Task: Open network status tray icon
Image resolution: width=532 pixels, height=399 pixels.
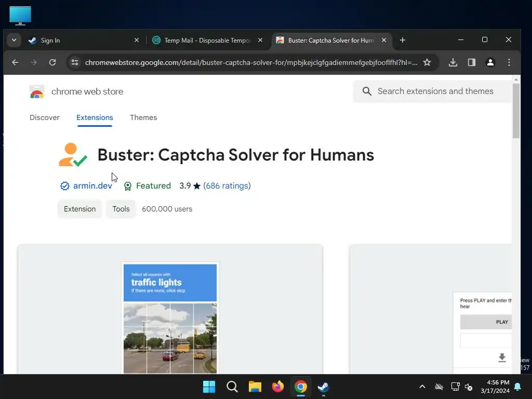Action: [x=455, y=387]
